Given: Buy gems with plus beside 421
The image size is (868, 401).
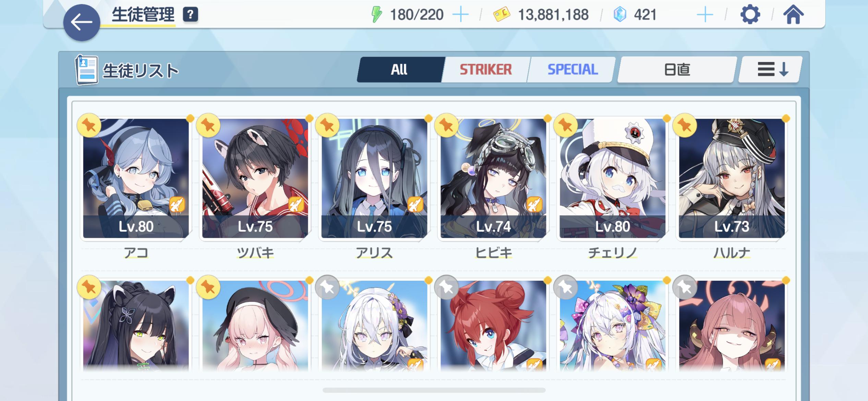Looking at the screenshot, I should pos(705,15).
